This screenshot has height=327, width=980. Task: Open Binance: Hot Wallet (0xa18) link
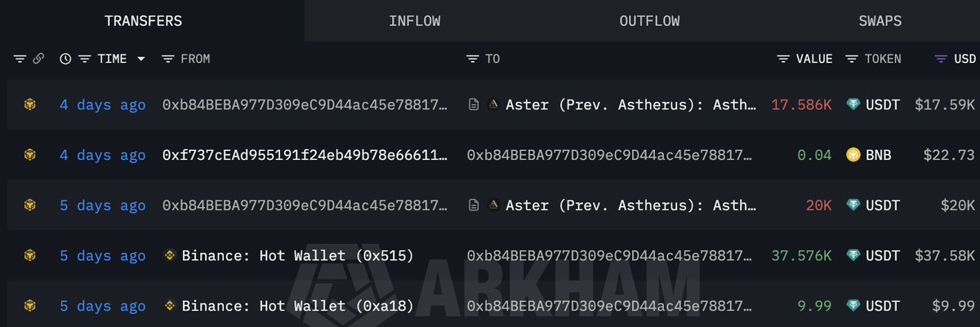[298, 307]
